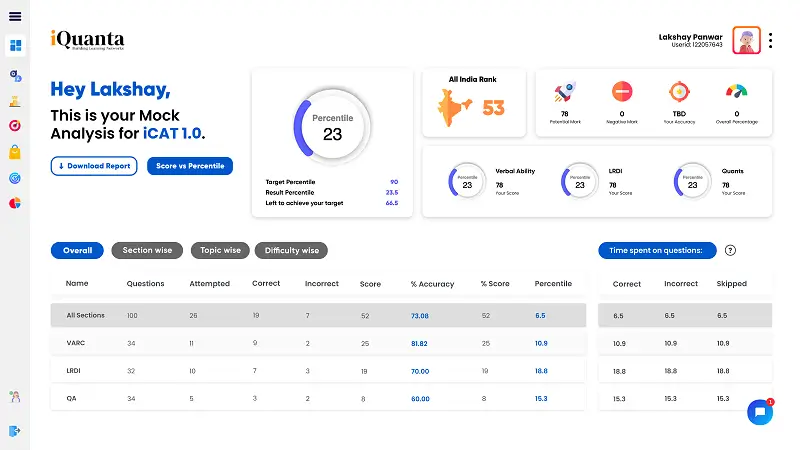Open the leaderboard podium sidebar icon
Screen dimensions: 800x450
pos(15,102)
